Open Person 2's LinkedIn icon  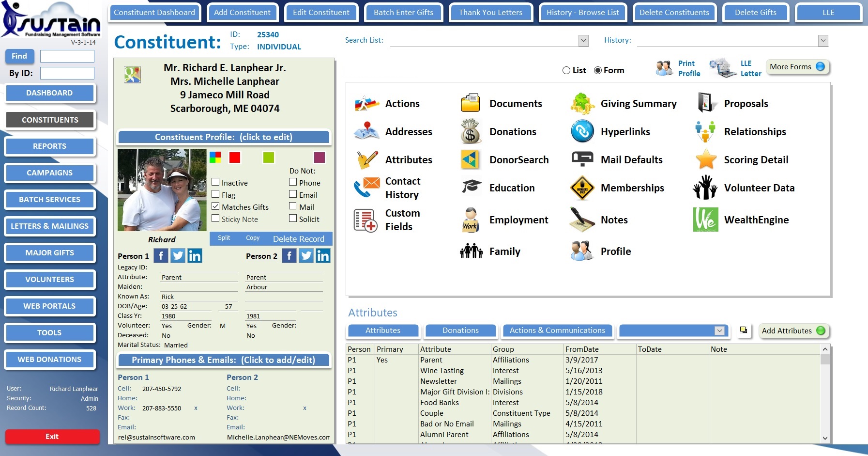[x=323, y=255]
